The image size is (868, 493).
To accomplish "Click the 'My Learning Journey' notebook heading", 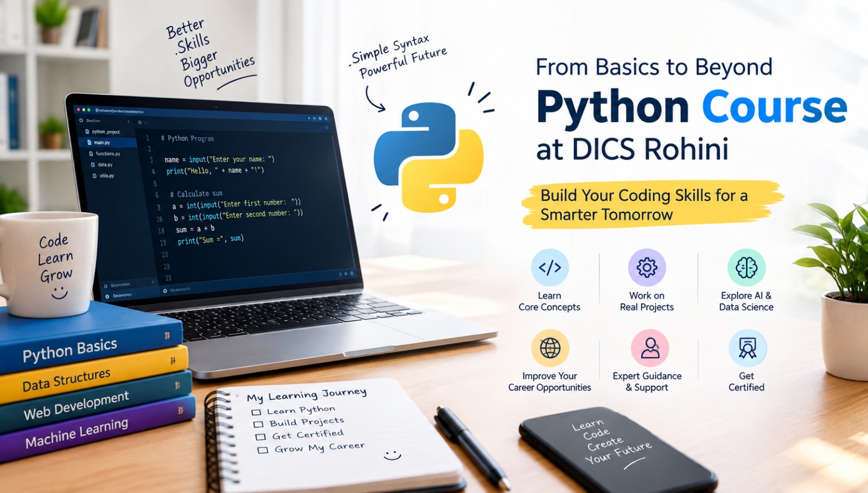I will (307, 395).
